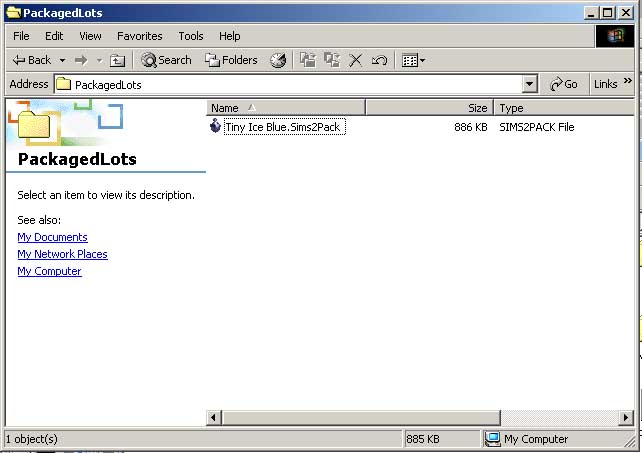Sort by the Type column header
Screen dimensions: 642x453
(x=564, y=108)
